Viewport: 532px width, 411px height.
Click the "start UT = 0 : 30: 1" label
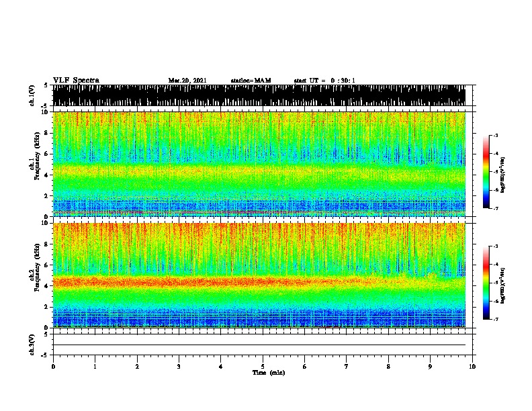[x=324, y=81]
